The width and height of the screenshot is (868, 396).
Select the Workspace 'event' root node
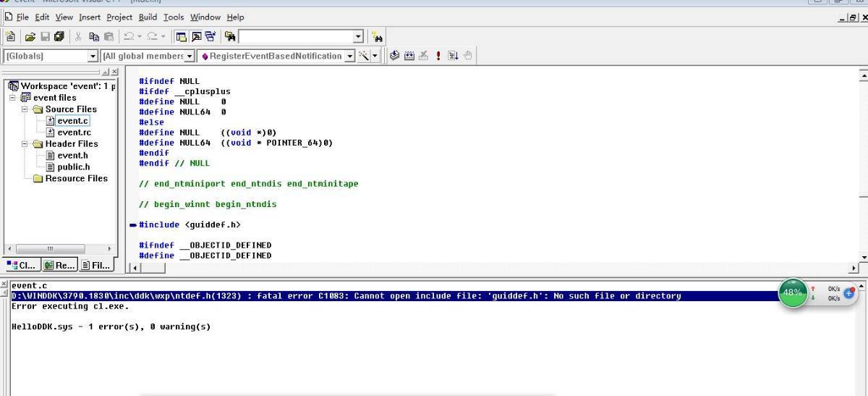coord(62,86)
